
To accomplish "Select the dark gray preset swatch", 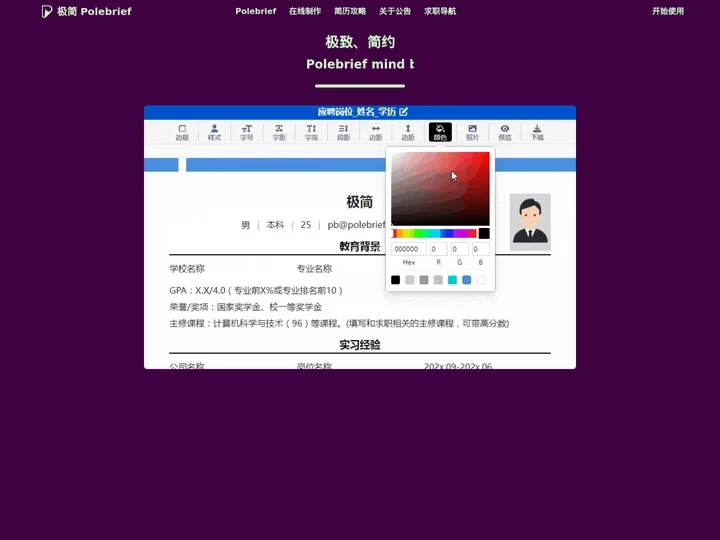I will 424,280.
